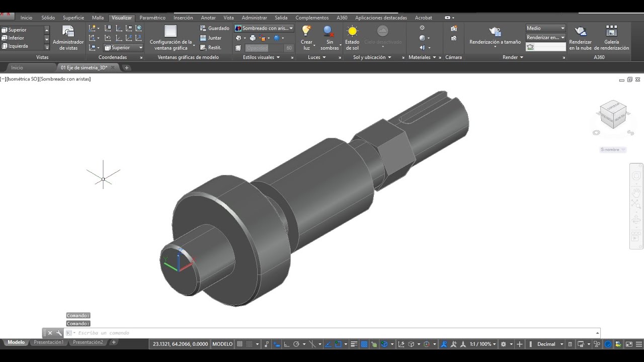
Task: Open the S-nombre UCS dropdown below ViewCube
Action: click(613, 149)
